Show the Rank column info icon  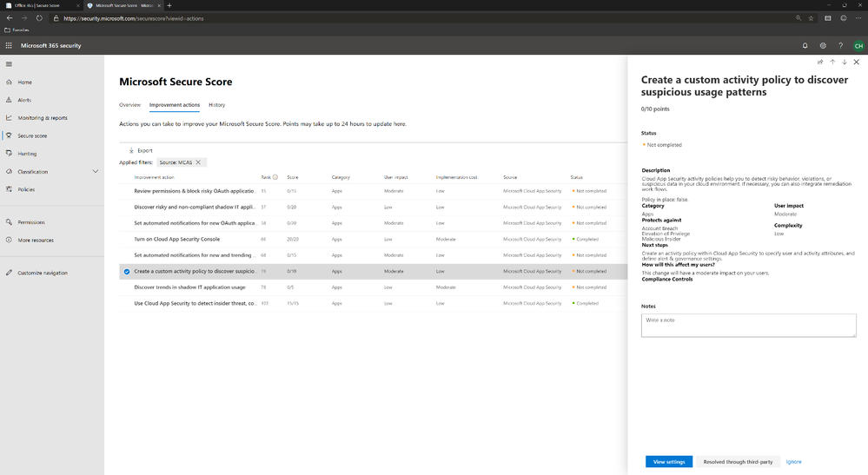(x=275, y=177)
